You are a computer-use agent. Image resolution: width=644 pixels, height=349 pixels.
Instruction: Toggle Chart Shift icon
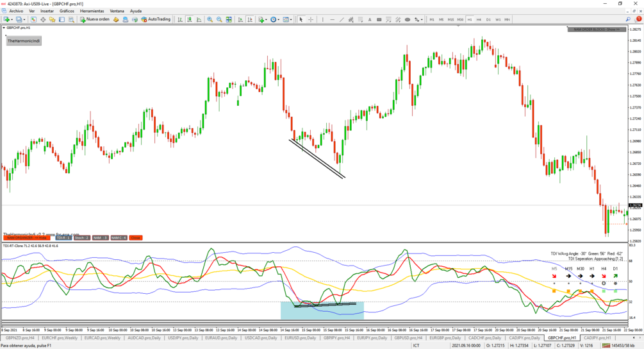coord(250,19)
